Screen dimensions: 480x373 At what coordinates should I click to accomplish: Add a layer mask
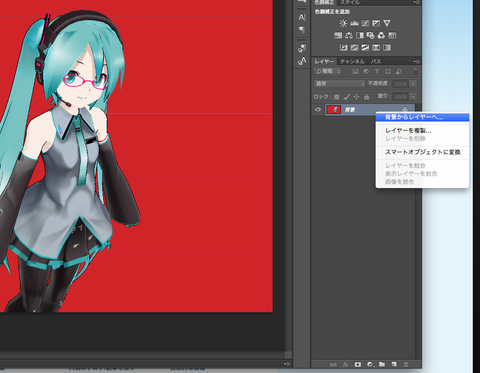click(x=358, y=364)
